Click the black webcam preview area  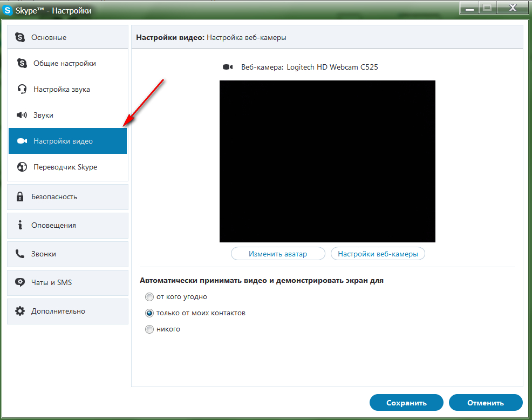[x=327, y=161]
